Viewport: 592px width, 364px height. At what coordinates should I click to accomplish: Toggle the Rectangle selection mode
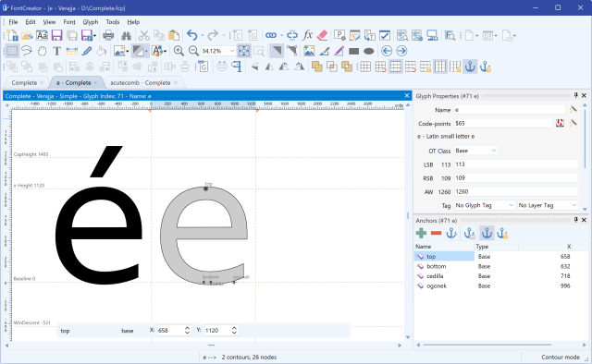pyautogui.click(x=12, y=51)
